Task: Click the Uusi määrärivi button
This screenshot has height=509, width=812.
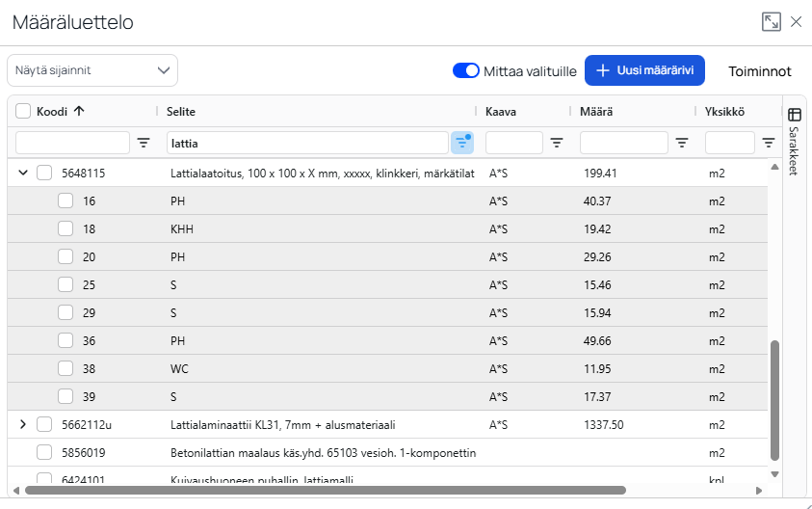Action: [644, 70]
